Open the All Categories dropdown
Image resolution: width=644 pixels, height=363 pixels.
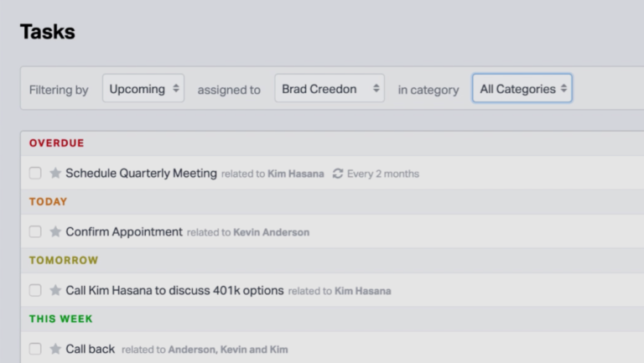pos(522,89)
